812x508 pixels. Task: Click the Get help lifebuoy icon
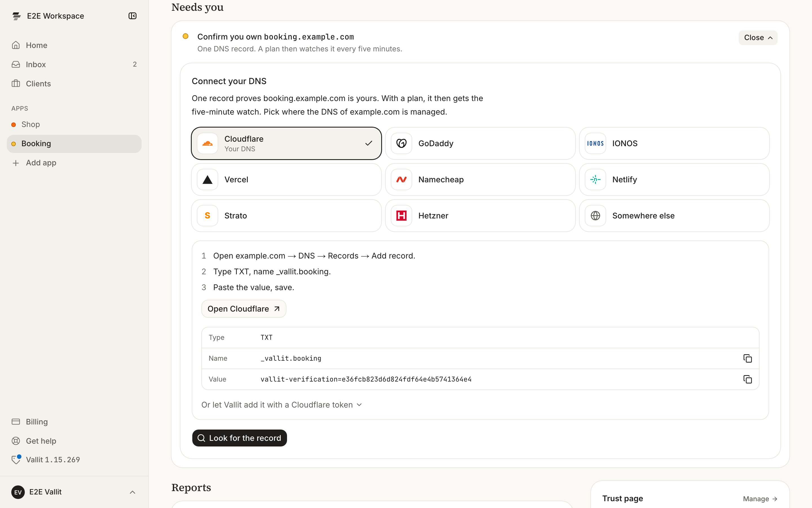[16, 441]
